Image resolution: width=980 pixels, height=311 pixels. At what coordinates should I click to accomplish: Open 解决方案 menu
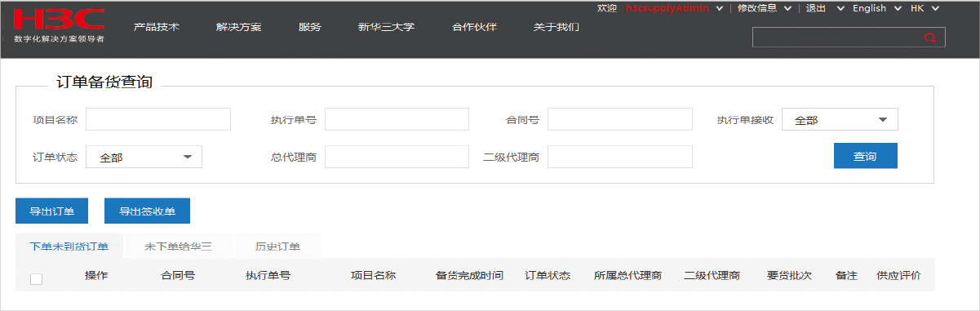239,27
